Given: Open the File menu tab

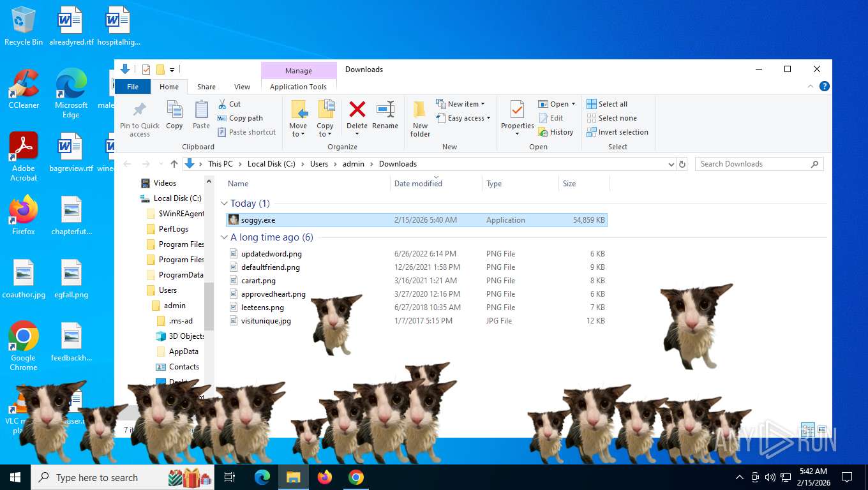Looking at the screenshot, I should click(x=133, y=87).
